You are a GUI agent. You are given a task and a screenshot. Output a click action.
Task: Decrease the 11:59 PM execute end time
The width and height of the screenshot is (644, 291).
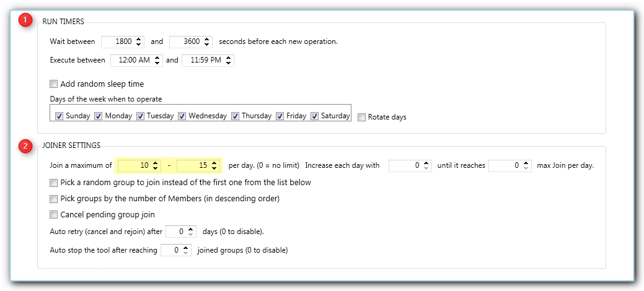tap(229, 63)
